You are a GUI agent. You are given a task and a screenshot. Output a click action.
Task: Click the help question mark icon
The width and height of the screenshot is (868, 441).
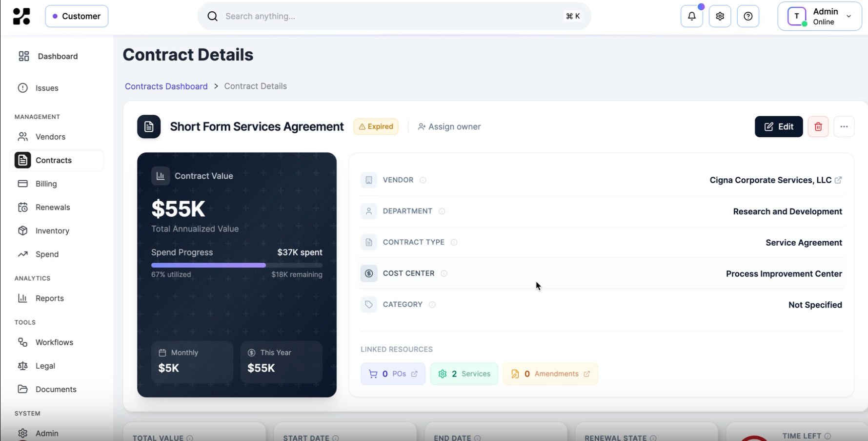pos(748,16)
